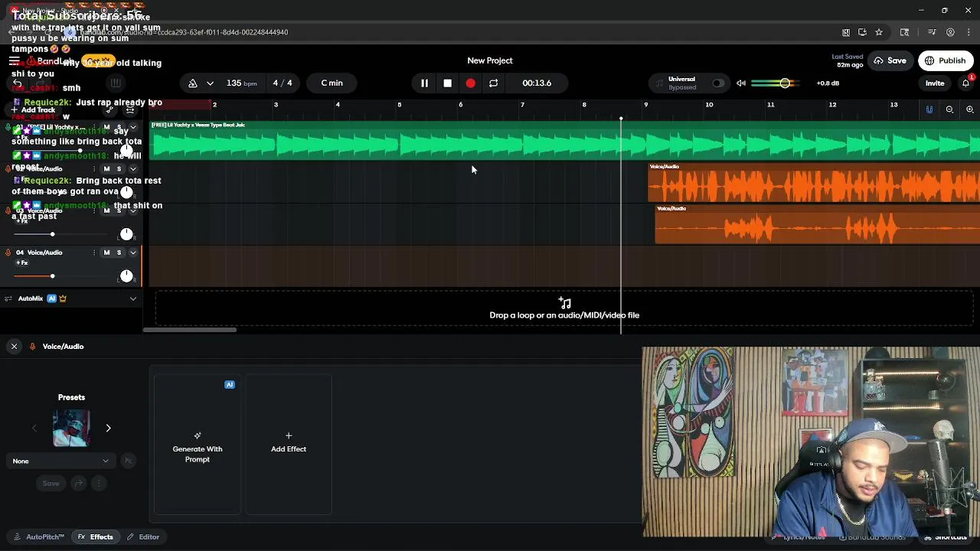Pause playback with the pause button

point(424,83)
